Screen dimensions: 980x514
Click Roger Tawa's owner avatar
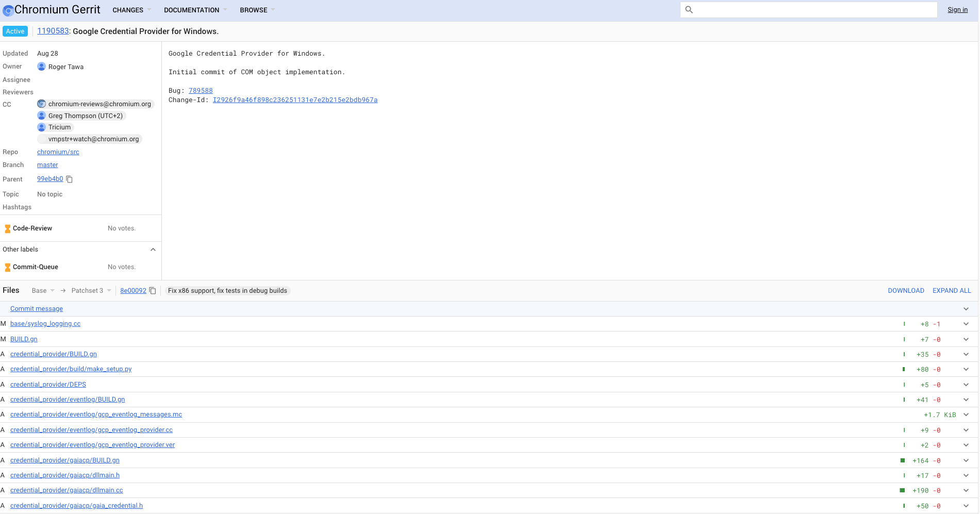tap(42, 67)
